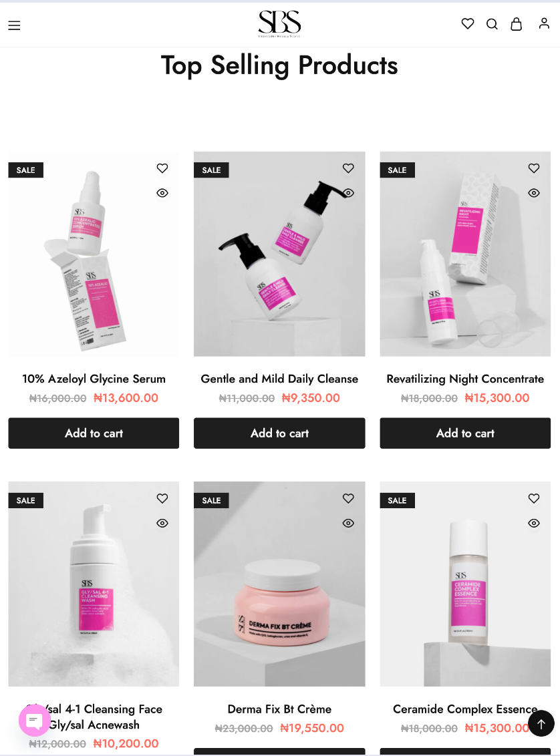Open the user account icon
Screen dimensions: 560x756
[x=544, y=23]
